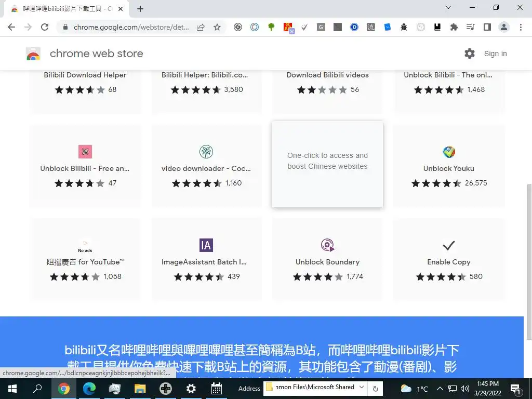Open Bilibili Helper: Bilibili.co... extension
The image size is (532, 399).
coord(205,75)
